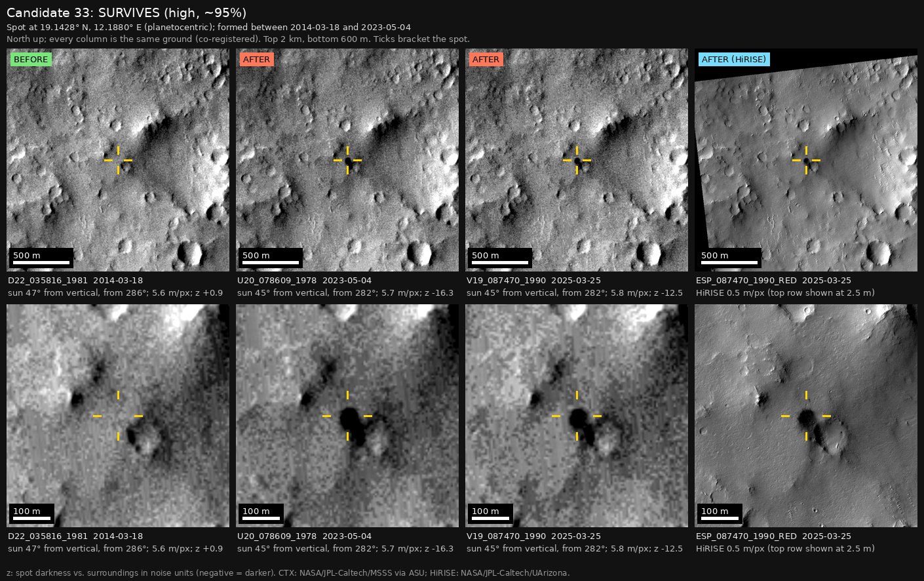
Task: Open the wide-view V19_087470_1990 AFTER image
Action: click(577, 160)
